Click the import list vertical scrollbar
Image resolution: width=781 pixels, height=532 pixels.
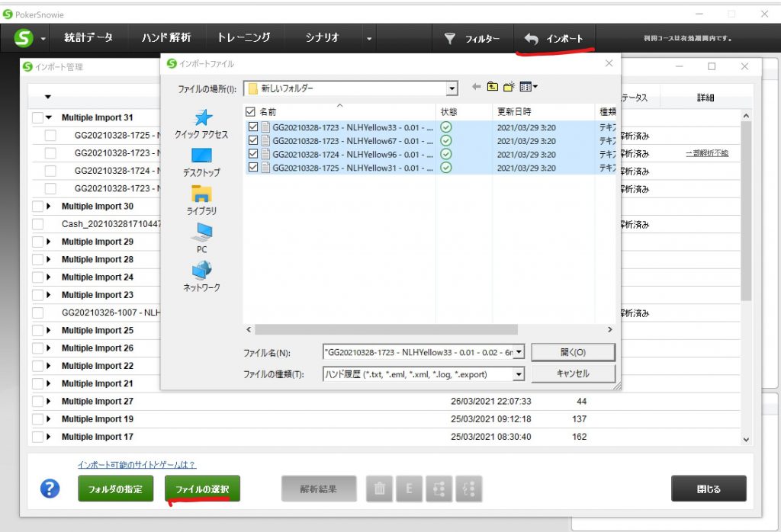(746, 211)
